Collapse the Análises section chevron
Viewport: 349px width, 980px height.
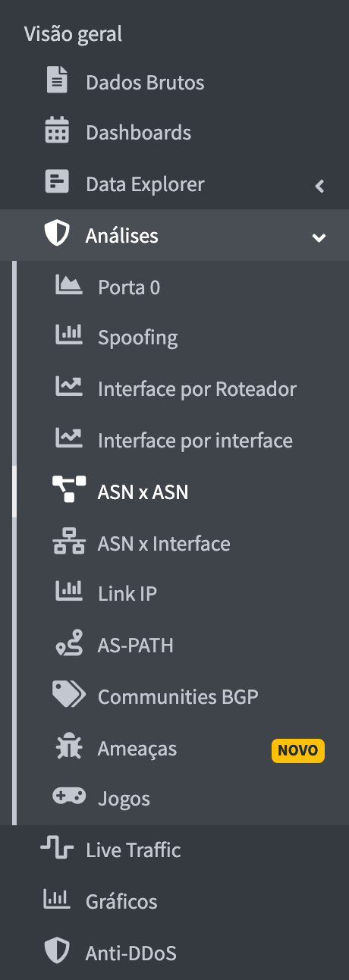tap(319, 237)
